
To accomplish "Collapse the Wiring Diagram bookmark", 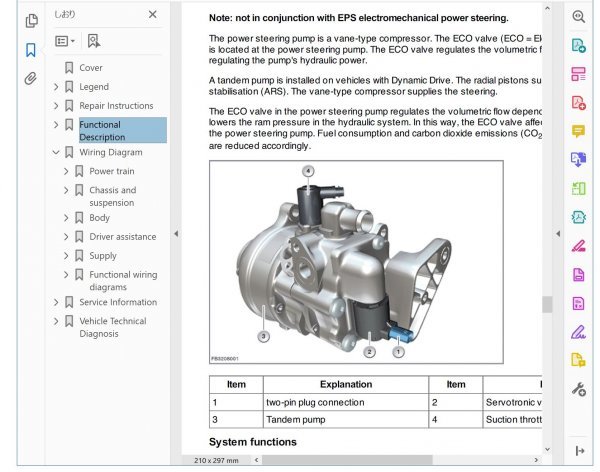I will point(56,152).
